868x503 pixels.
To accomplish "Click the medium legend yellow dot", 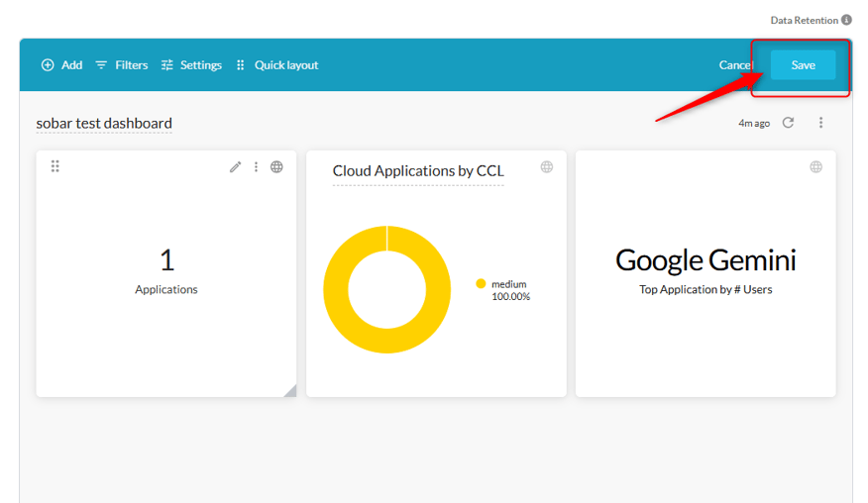I will [x=481, y=284].
